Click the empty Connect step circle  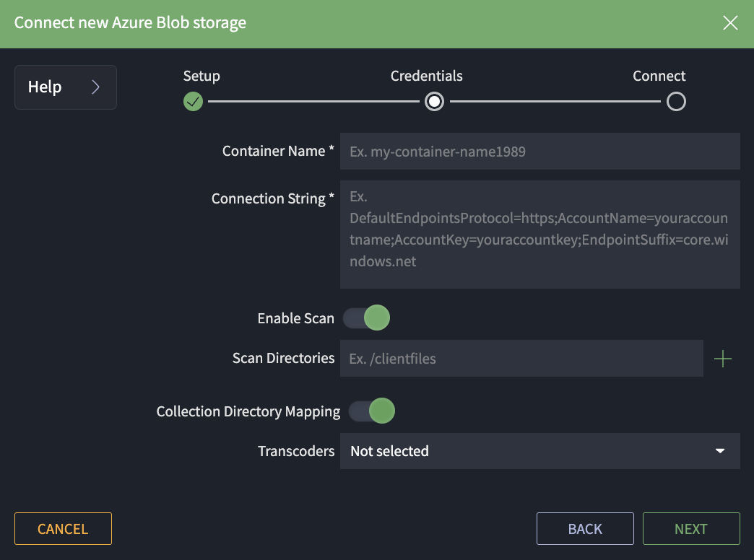click(x=676, y=102)
